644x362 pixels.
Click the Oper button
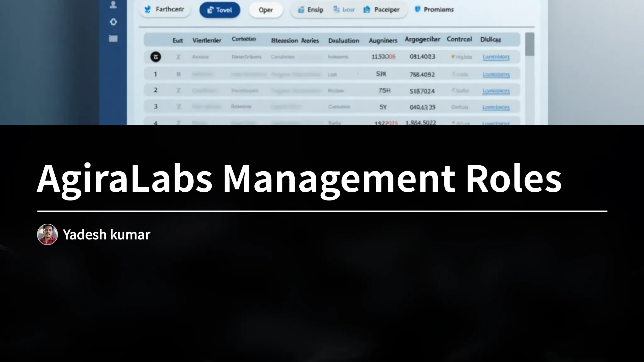click(x=266, y=10)
